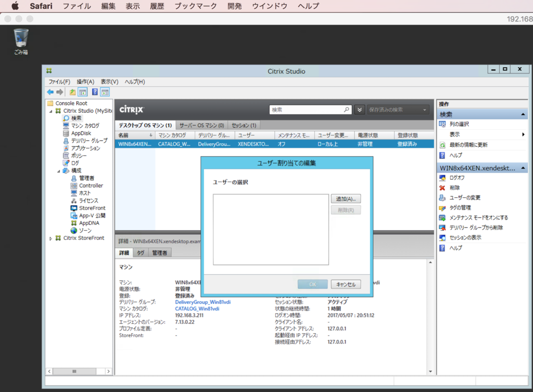This screenshot has height=392, width=533.
Task: Click 追加(A)... button in dialog
Action: 346,199
